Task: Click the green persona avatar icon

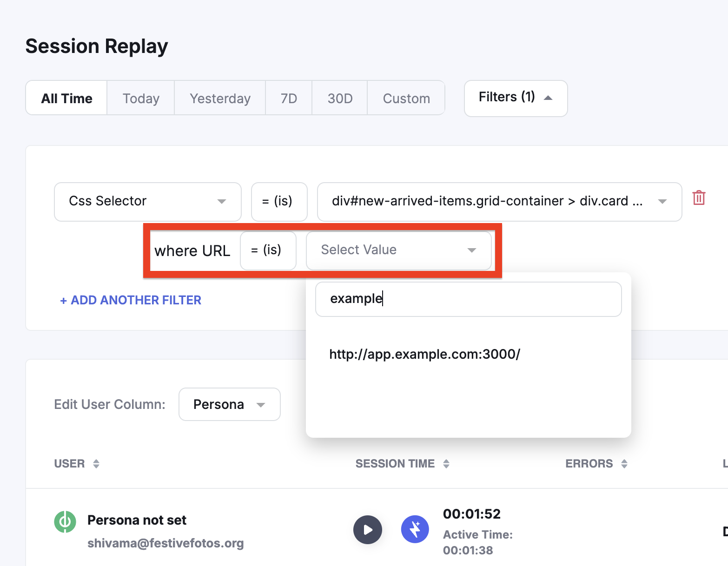Action: coord(65,521)
